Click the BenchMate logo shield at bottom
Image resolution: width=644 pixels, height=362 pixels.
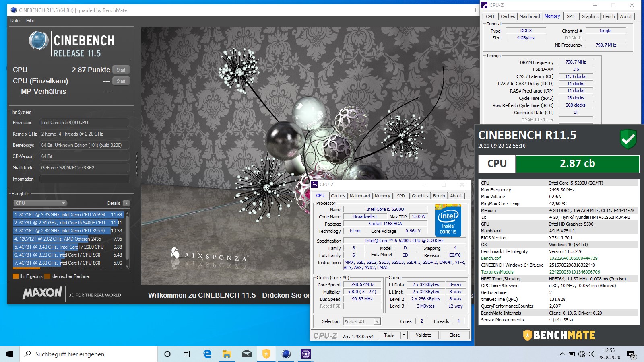click(527, 335)
